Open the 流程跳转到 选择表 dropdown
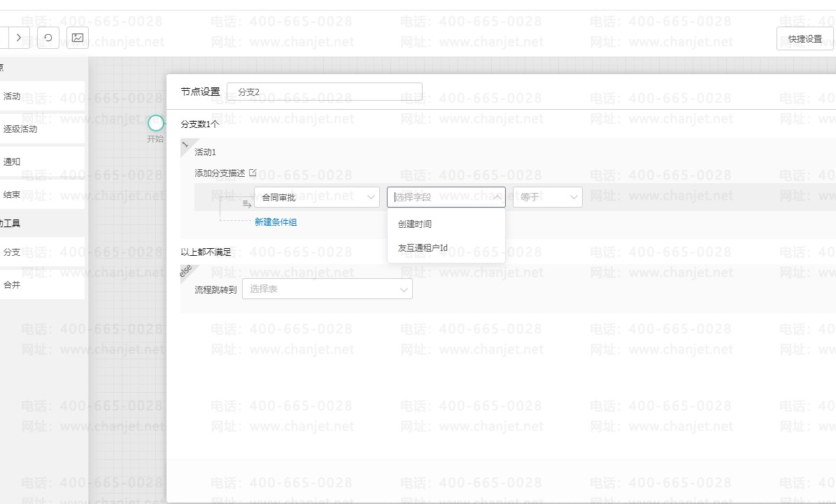836x504 pixels. 327,289
